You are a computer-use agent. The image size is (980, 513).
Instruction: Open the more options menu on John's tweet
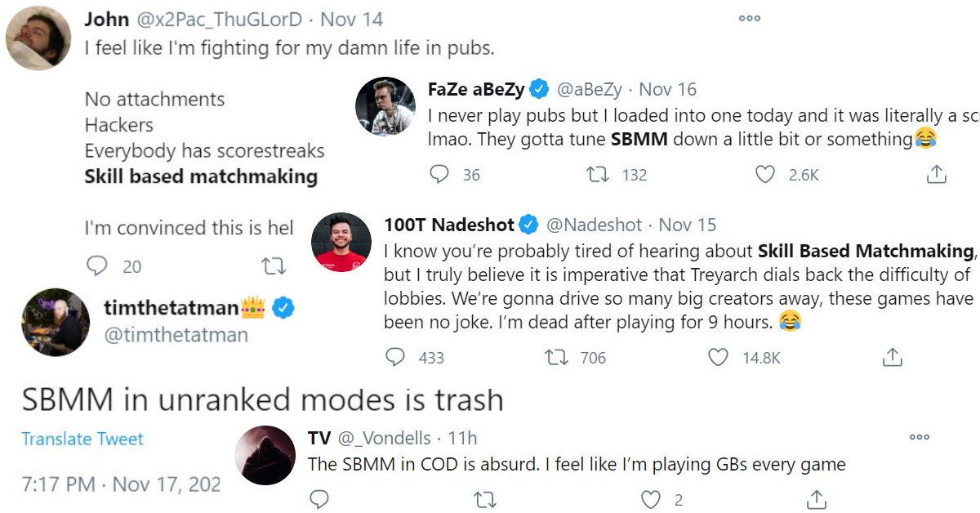click(749, 18)
